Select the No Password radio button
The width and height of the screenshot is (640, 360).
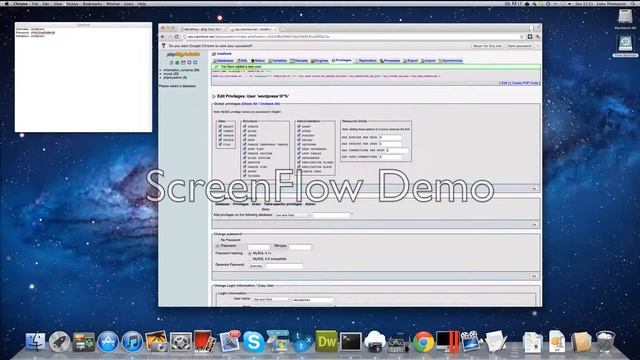218,240
